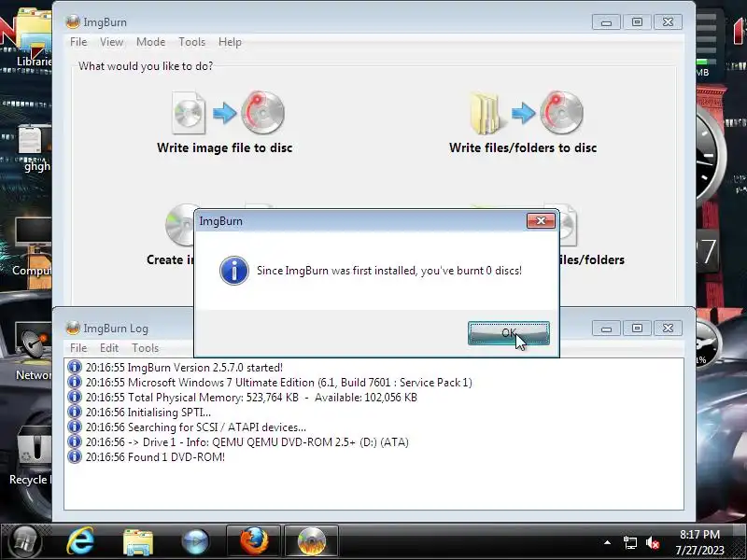The height and width of the screenshot is (560, 747).
Task: Close the ImgBurn Log window
Action: click(668, 329)
